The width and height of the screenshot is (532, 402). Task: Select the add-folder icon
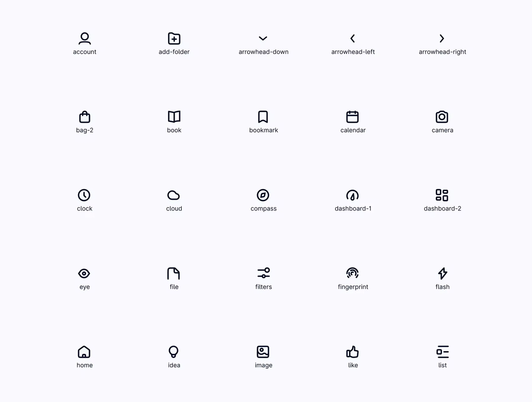coord(174,39)
